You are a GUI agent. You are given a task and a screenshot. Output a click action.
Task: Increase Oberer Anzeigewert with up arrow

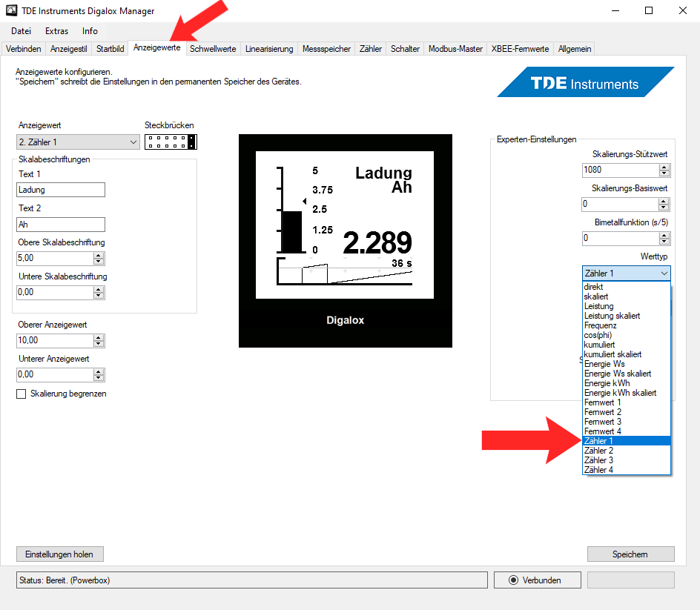coord(99,338)
